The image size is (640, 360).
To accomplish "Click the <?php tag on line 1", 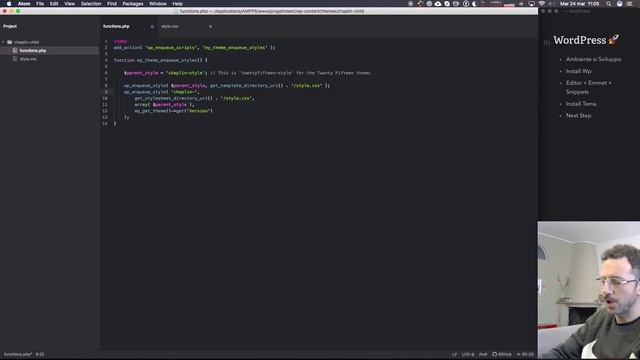I will click(120, 41).
